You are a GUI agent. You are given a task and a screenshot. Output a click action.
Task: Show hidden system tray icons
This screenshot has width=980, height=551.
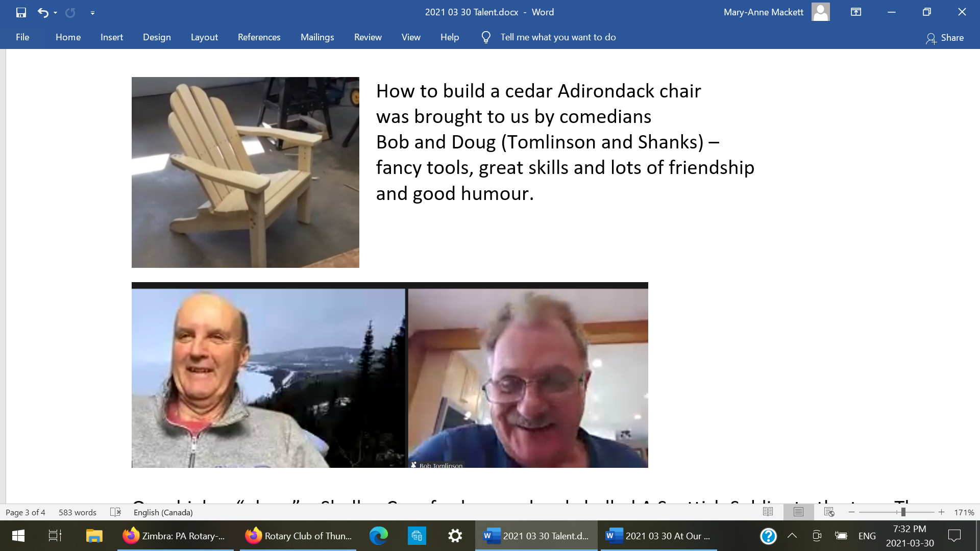pos(792,536)
